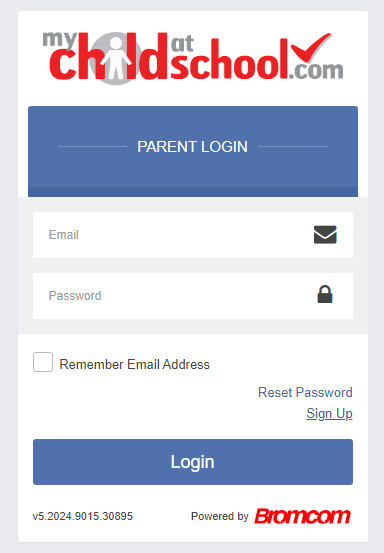Click the 'Powered by' text
The image size is (384, 553).
220,516
